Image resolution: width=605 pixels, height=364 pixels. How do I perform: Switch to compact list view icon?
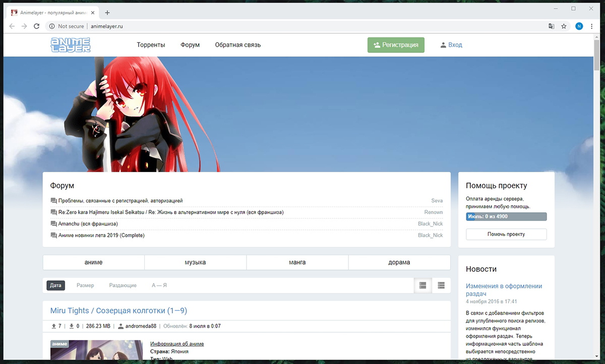441,285
